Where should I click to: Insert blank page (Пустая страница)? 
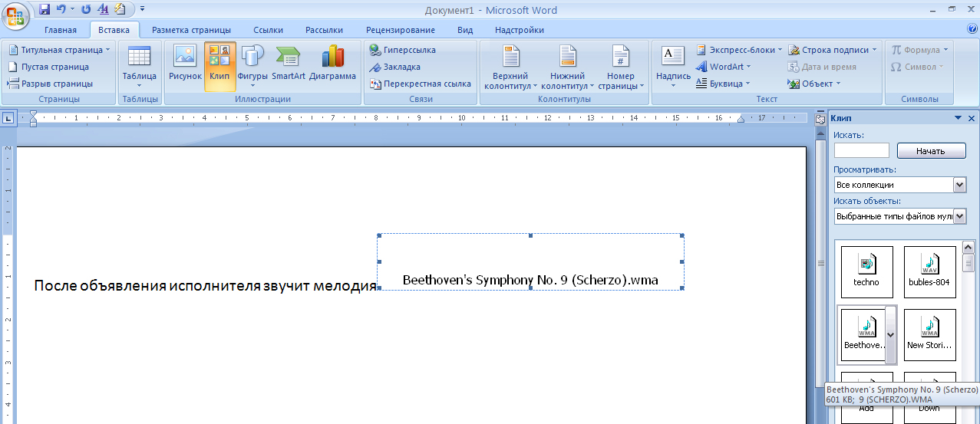48,67
